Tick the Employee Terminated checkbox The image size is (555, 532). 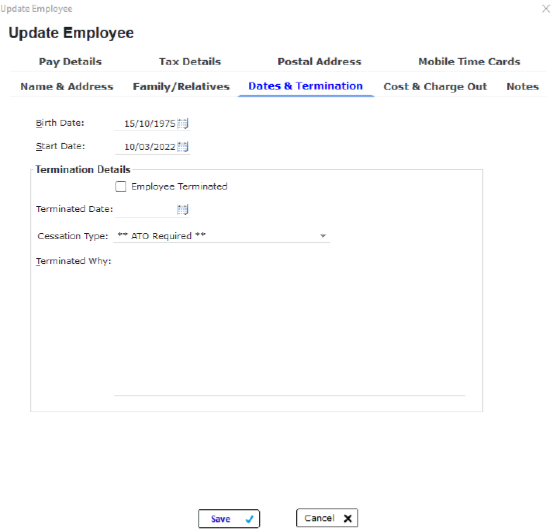[121, 187]
